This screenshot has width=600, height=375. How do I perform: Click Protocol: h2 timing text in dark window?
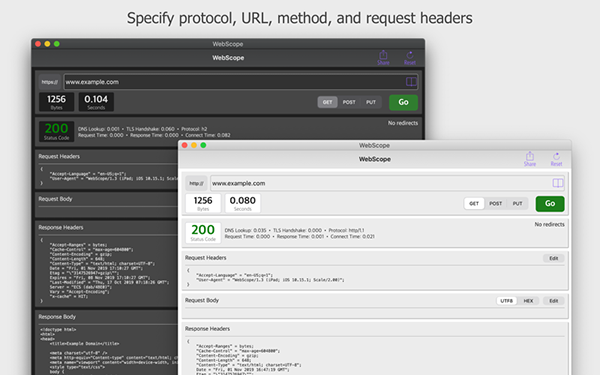tap(194, 129)
